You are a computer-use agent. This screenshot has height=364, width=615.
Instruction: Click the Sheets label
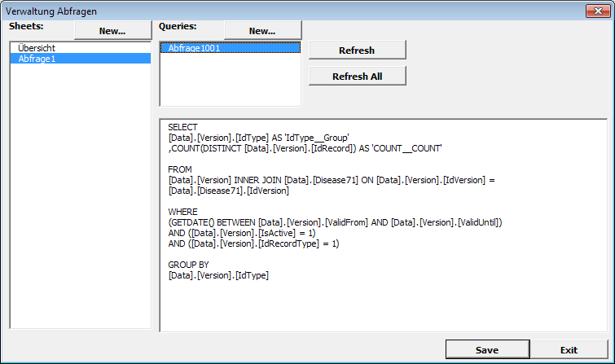[x=25, y=26]
